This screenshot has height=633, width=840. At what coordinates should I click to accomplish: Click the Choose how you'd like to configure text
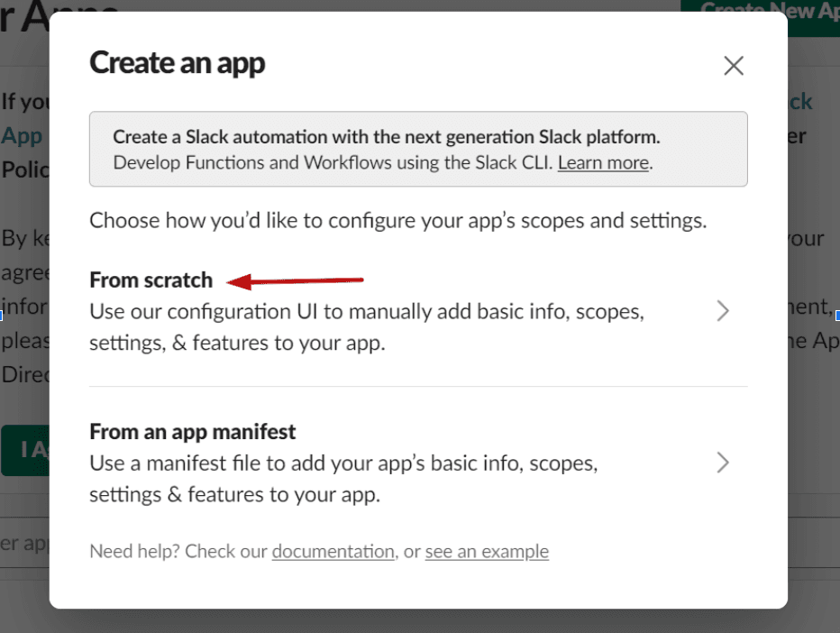(398, 221)
